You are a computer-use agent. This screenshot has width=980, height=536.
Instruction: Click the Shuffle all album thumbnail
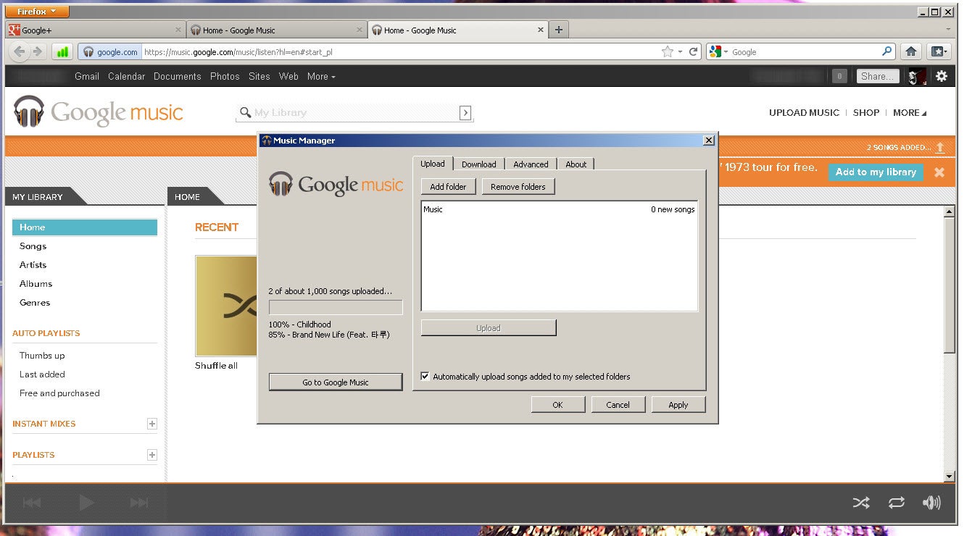click(226, 306)
